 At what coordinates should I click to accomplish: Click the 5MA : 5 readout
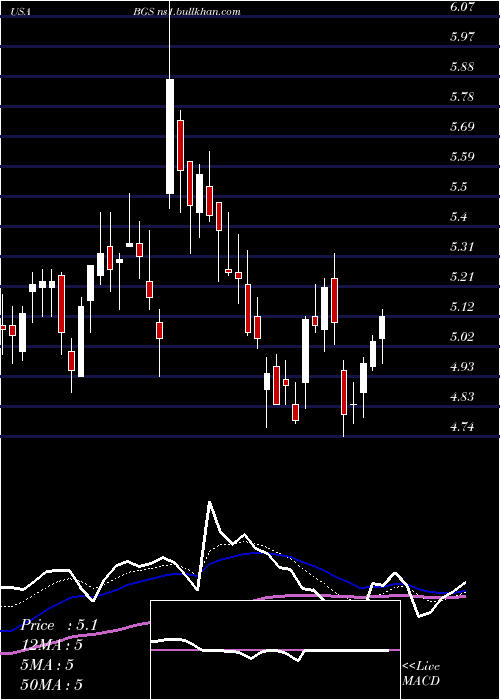tap(47, 665)
